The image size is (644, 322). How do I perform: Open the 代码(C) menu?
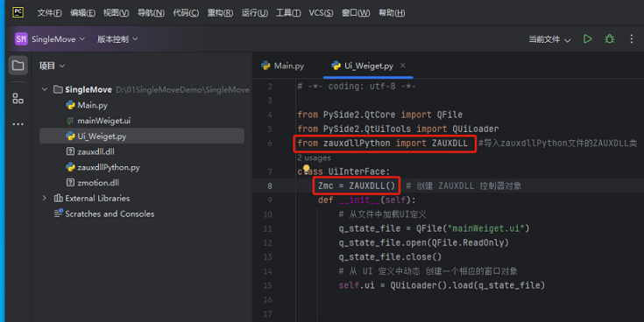click(x=186, y=13)
